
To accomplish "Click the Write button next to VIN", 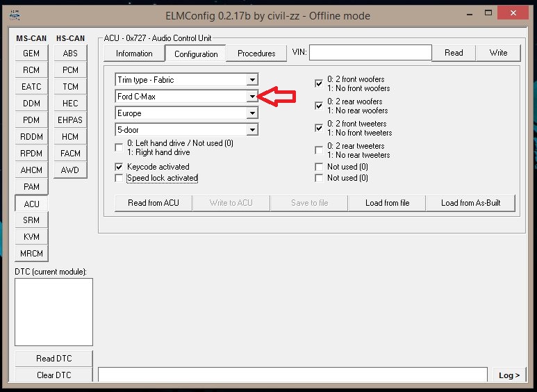I will tap(498, 53).
